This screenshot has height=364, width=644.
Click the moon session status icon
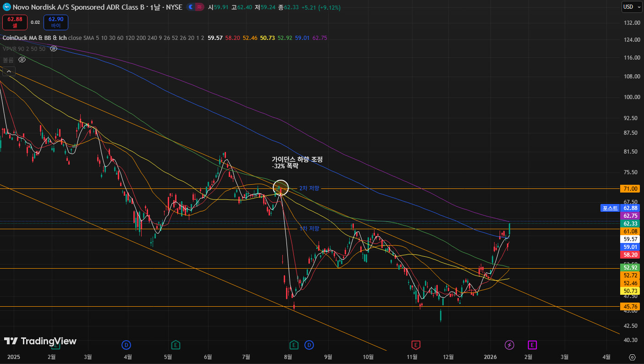point(190,7)
